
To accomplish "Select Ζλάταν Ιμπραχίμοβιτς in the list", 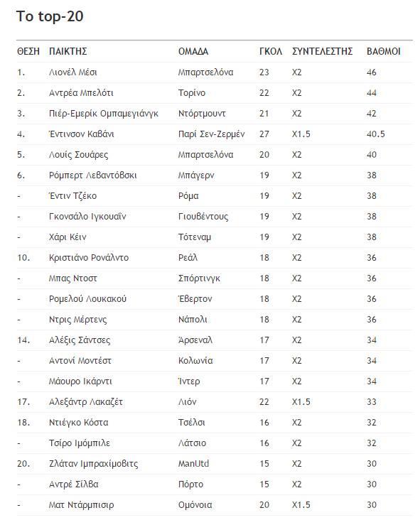I will tap(93, 463).
